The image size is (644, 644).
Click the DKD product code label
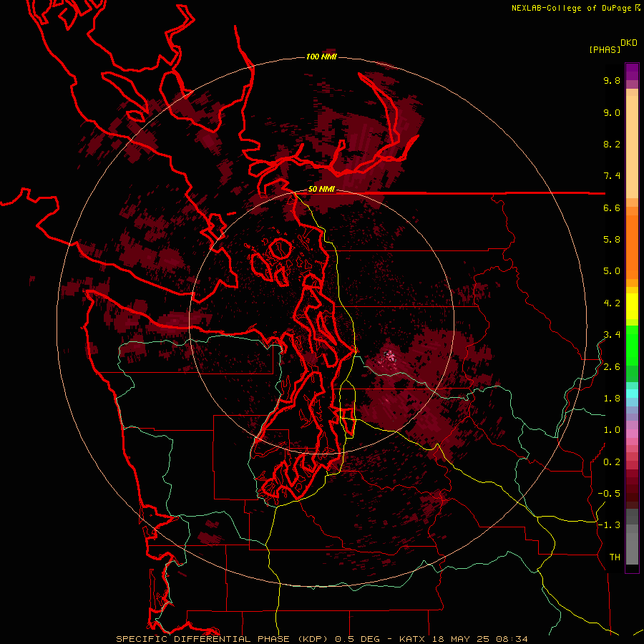pos(628,43)
